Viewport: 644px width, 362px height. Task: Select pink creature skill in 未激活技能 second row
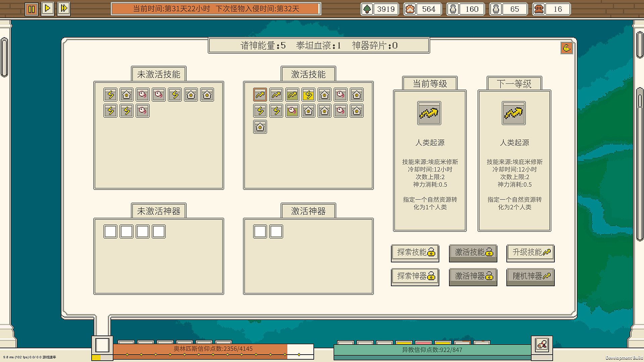coord(143,111)
